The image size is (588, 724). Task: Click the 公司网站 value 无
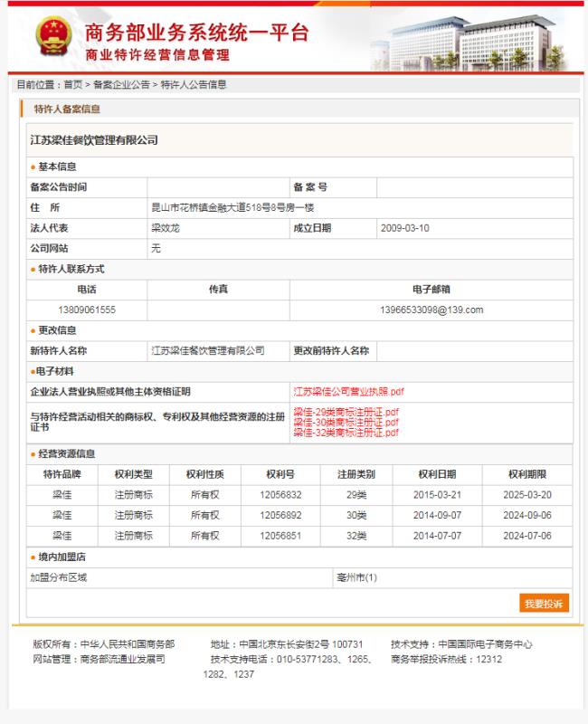click(156, 248)
